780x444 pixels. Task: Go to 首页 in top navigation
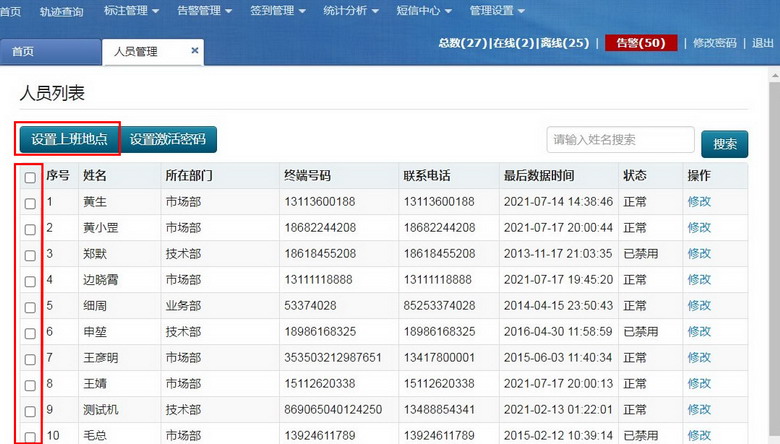point(10,11)
